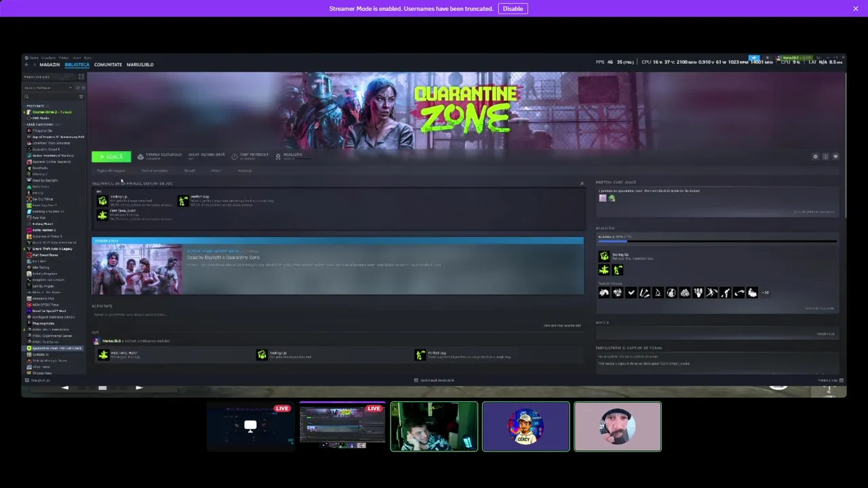Click the friend avatar under friends who play
The width and height of the screenshot is (868, 488).
[x=603, y=198]
